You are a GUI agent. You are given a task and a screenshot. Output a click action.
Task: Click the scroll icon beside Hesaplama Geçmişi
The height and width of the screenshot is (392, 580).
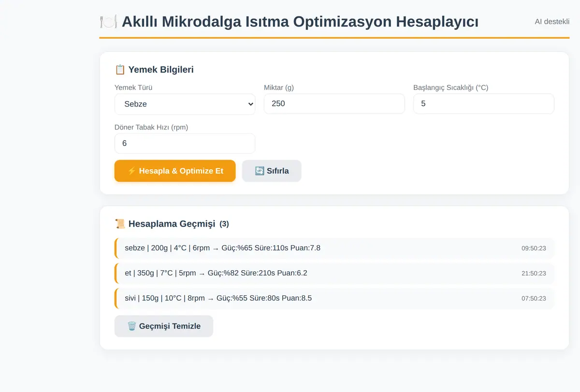pyautogui.click(x=120, y=224)
